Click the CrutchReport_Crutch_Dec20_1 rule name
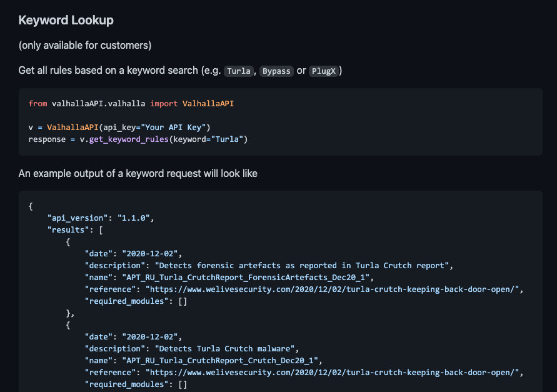The height and width of the screenshot is (392, 557). click(221, 360)
